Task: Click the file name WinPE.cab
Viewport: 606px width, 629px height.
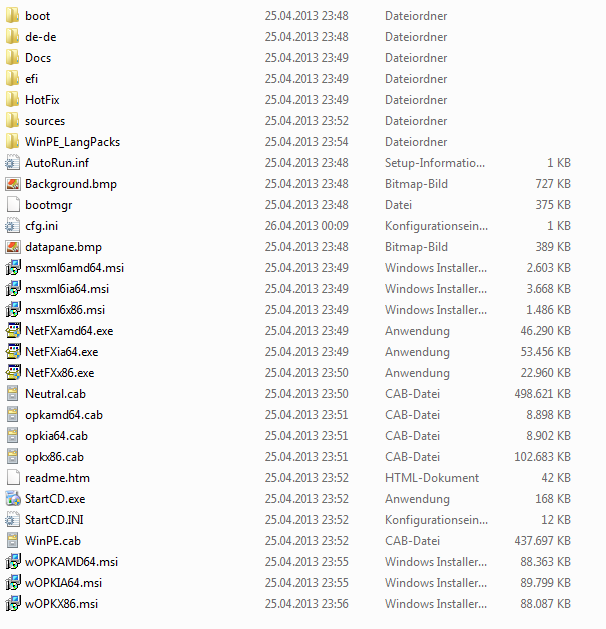Action: (53, 540)
